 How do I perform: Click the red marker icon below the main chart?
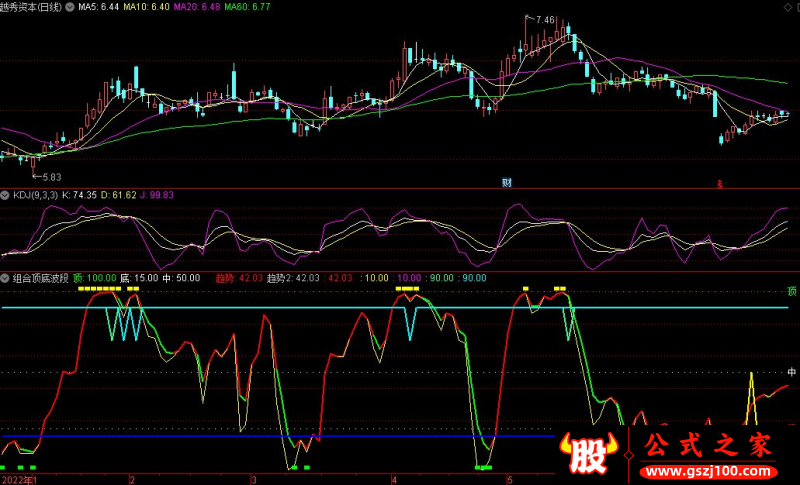[x=717, y=183]
